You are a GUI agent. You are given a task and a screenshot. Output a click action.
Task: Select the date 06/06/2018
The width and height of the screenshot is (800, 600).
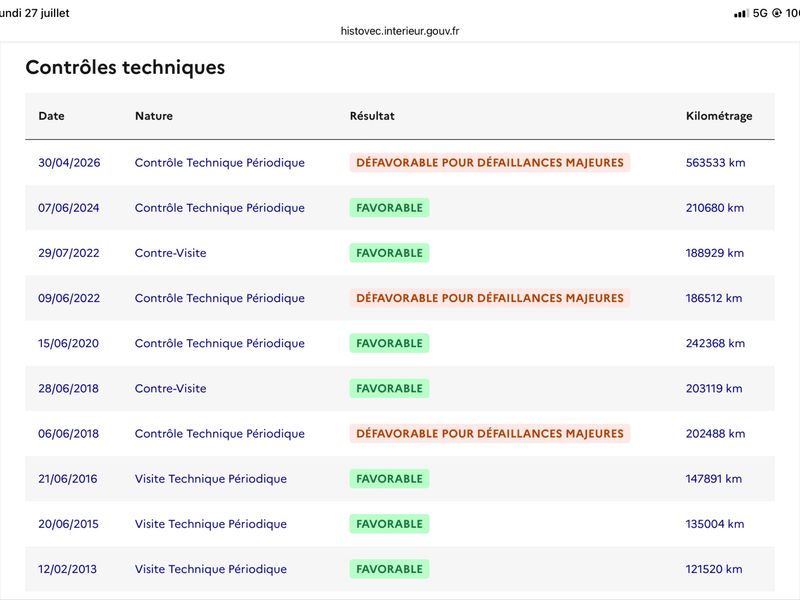coord(68,434)
